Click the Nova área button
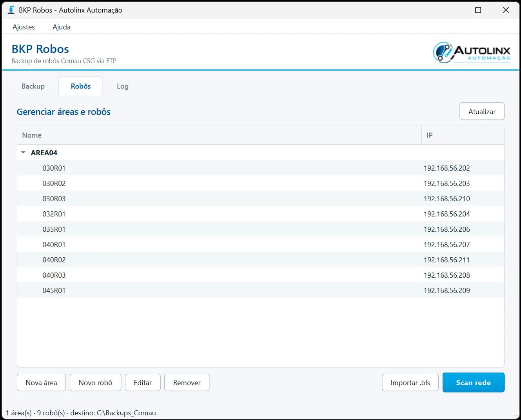Viewport: 521px width, 420px height. pos(41,382)
